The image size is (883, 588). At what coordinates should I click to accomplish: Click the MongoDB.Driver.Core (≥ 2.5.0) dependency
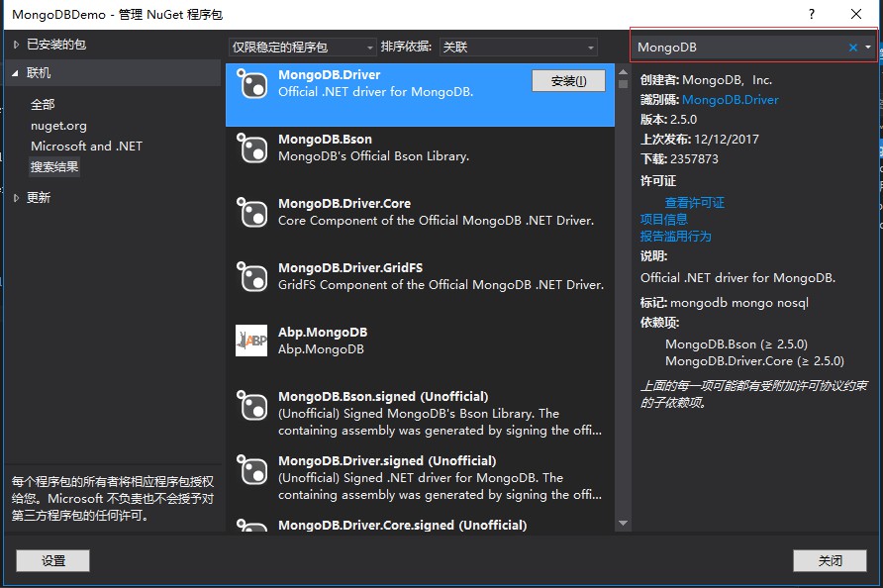pyautogui.click(x=754, y=361)
